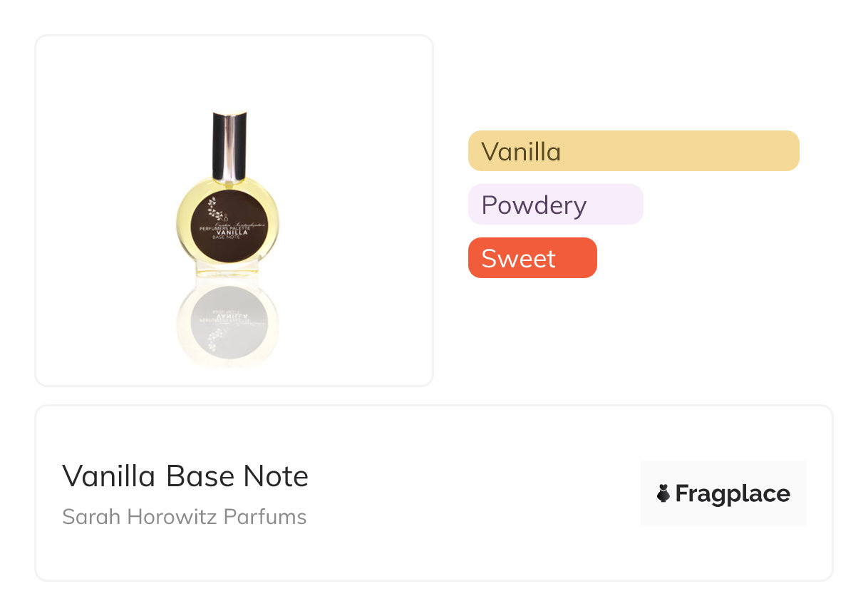The height and width of the screenshot is (616, 868).
Task: Select the Powdery accord bar
Action: pyautogui.click(x=556, y=205)
